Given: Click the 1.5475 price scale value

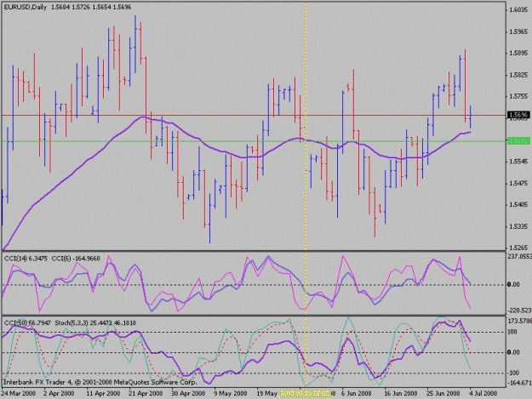Looking at the screenshot, I should pyautogui.click(x=518, y=184).
